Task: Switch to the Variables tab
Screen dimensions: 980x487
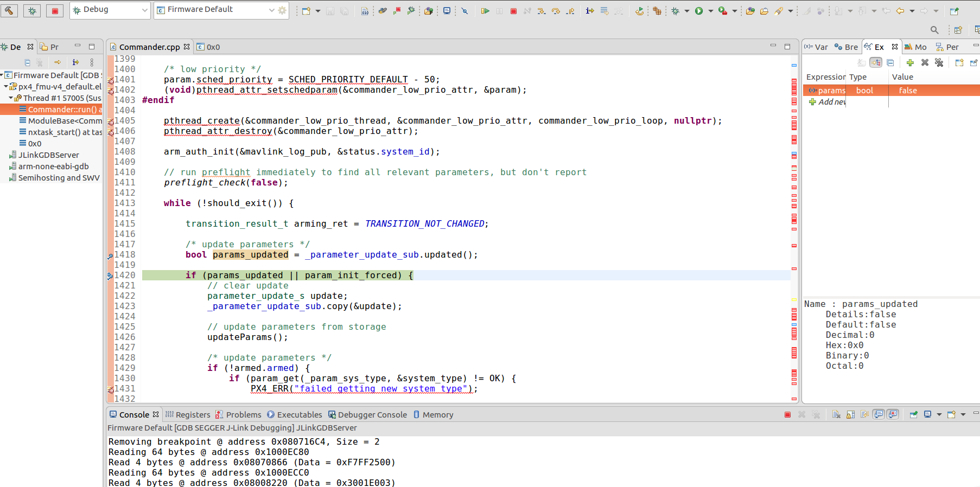Action: tap(816, 47)
